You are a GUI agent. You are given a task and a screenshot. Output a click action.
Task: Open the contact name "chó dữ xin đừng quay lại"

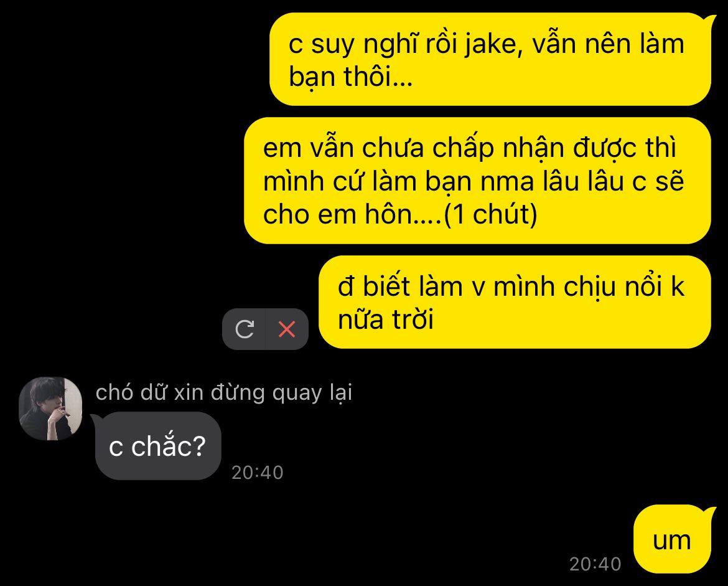(224, 393)
